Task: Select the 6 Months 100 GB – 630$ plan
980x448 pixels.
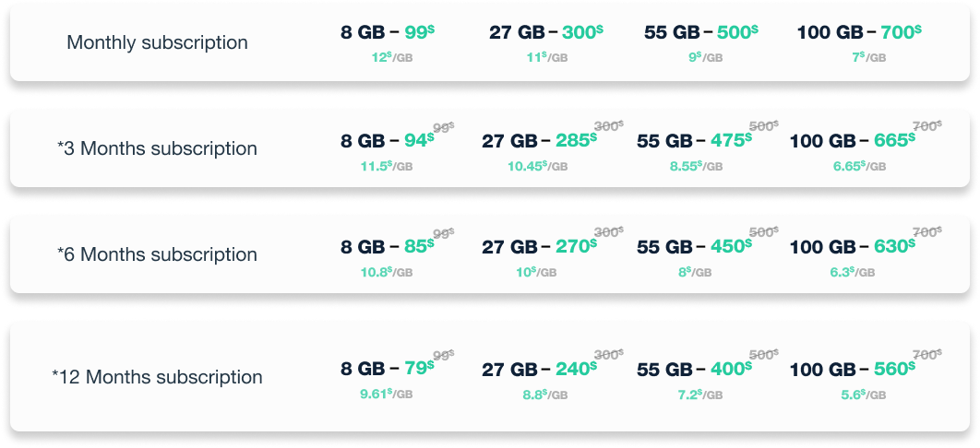Action: (853, 247)
